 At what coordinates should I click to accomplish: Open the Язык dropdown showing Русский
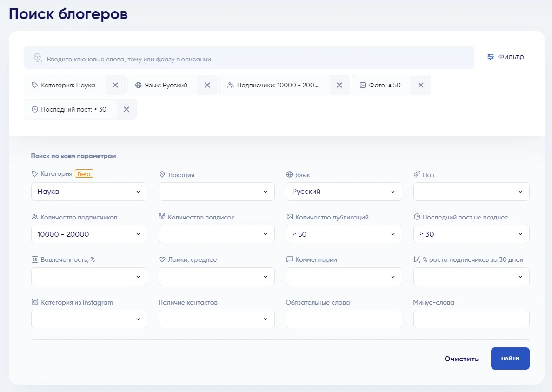344,192
